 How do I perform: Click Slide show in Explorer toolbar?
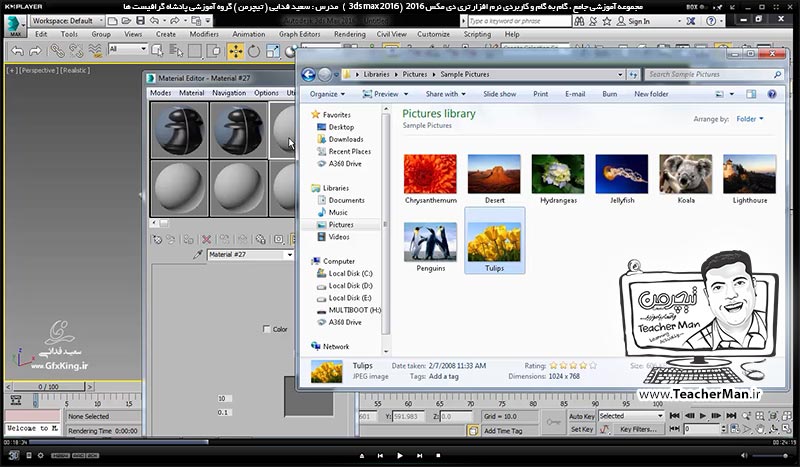point(499,94)
